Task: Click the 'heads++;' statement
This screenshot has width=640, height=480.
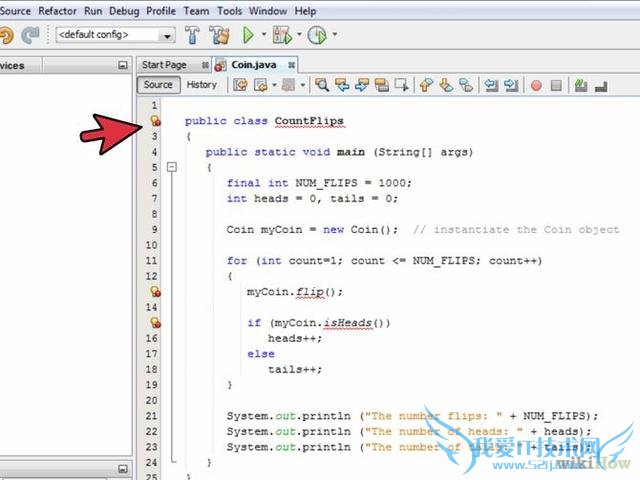Action: point(295,338)
